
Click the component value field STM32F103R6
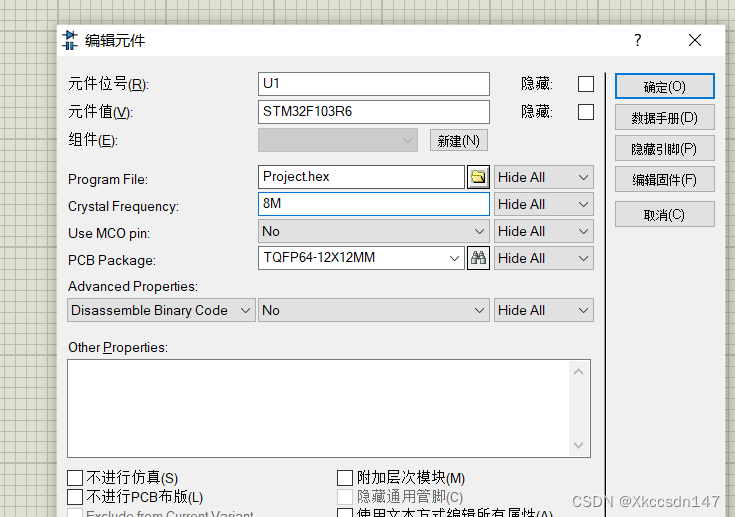click(374, 112)
